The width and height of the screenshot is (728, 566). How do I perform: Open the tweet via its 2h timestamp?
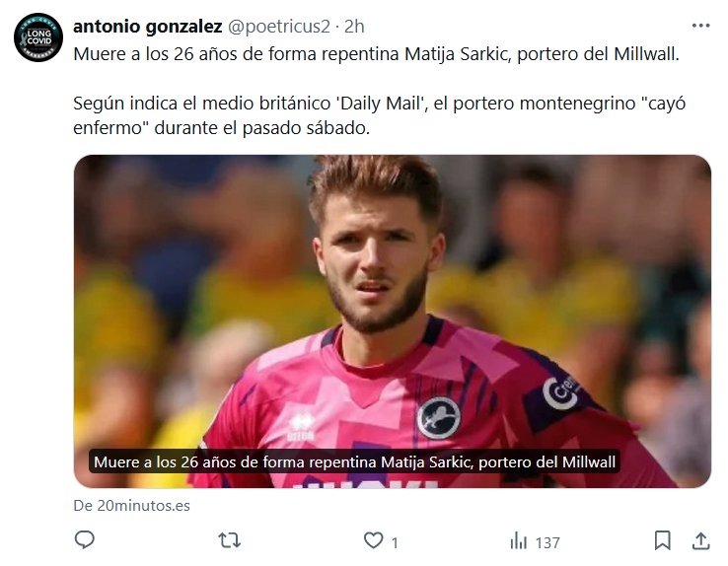click(353, 25)
